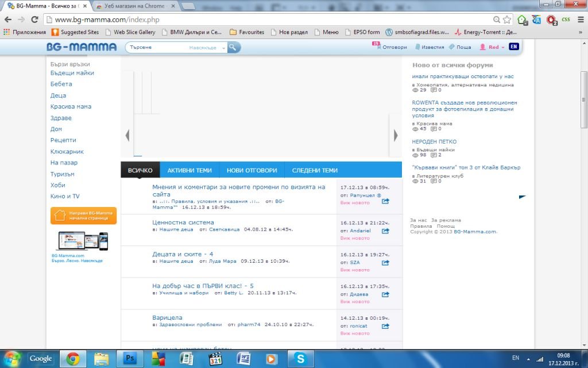Expand the Навсякъде search scope dropdown

207,47
